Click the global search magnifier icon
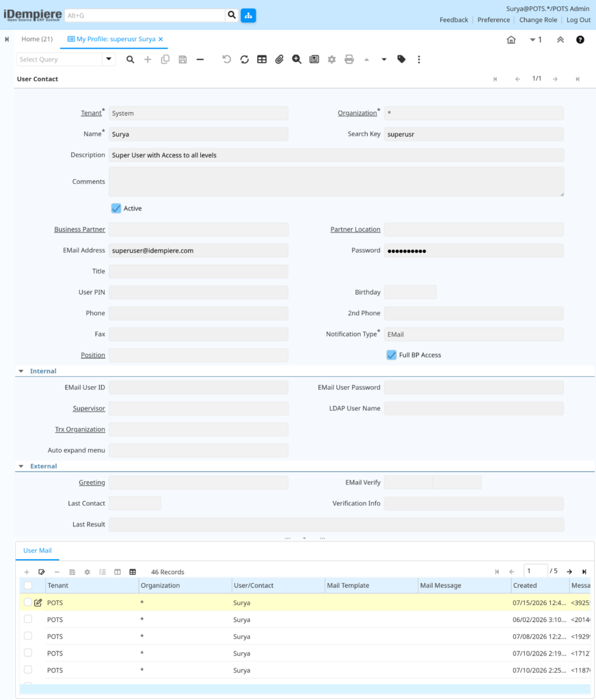Image resolution: width=596 pixels, height=700 pixels. [x=232, y=15]
